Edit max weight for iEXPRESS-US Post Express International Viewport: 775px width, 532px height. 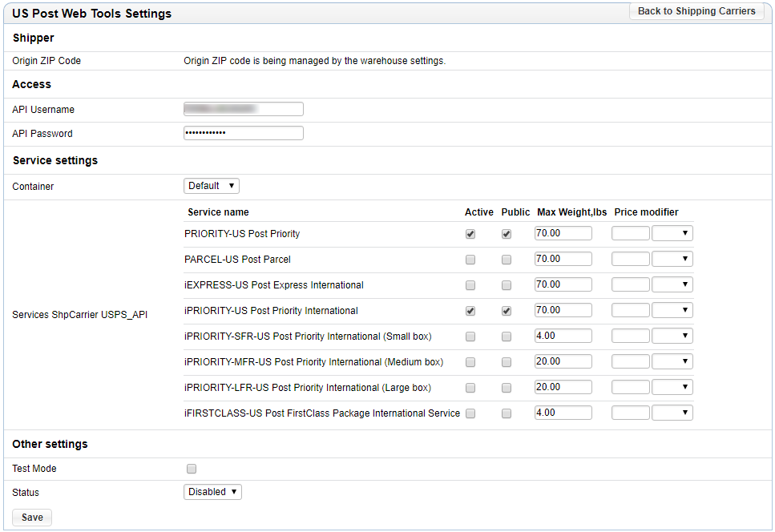click(x=563, y=284)
